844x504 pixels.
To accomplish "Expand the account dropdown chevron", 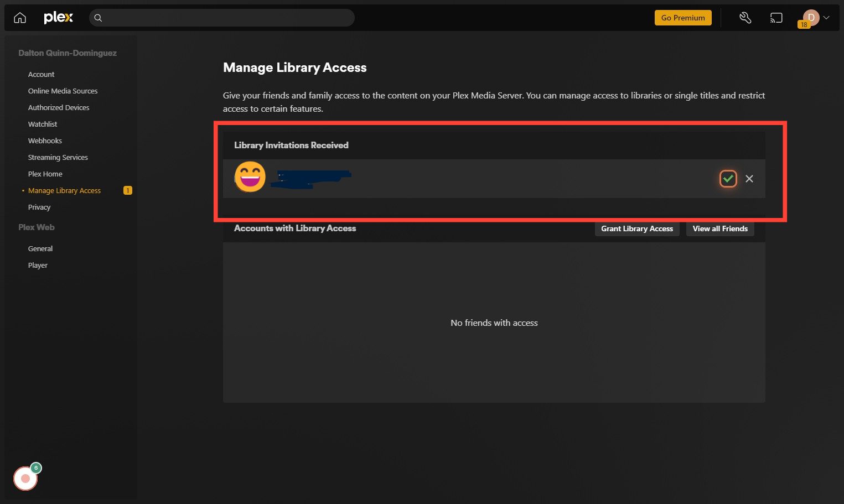I will (826, 18).
